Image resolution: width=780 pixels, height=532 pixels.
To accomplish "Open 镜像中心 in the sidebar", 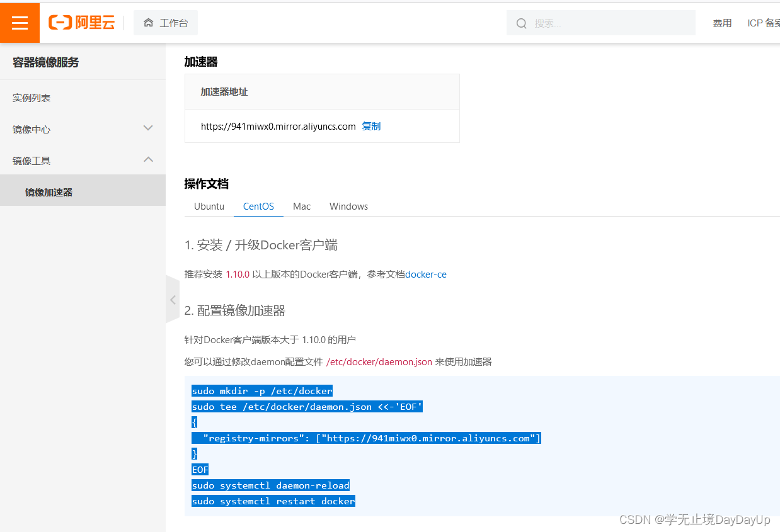I will pyautogui.click(x=32, y=129).
